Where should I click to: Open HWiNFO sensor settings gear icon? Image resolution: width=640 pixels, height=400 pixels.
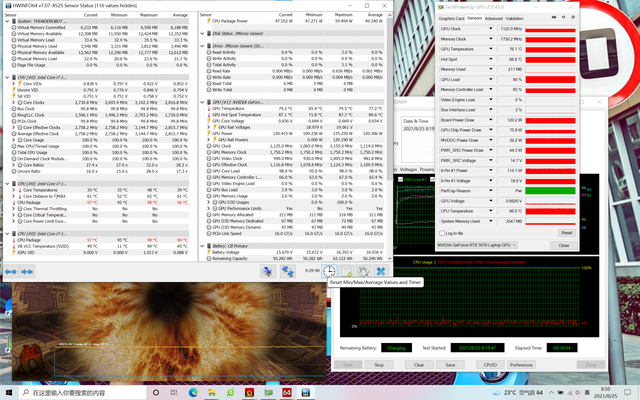point(363,271)
